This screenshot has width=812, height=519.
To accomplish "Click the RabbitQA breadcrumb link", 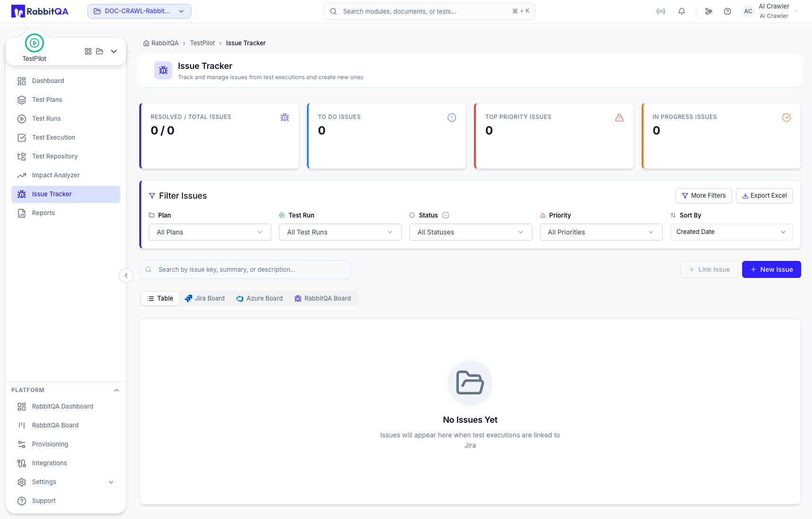I will (x=165, y=43).
